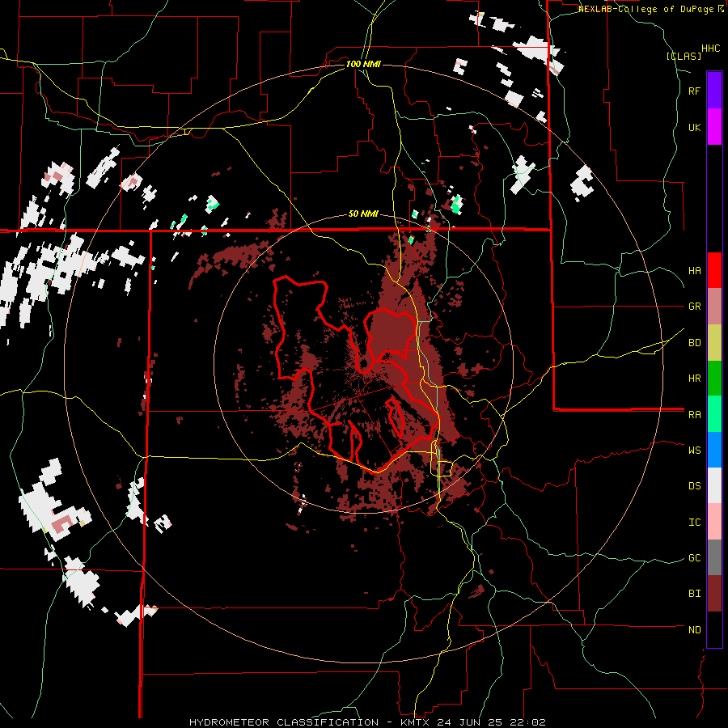Click the DS white legend swatch

point(714,485)
